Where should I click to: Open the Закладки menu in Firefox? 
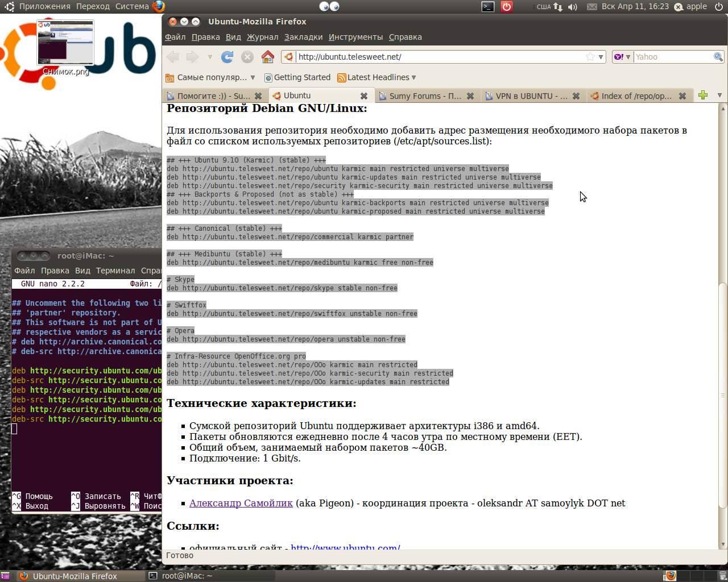(x=303, y=37)
